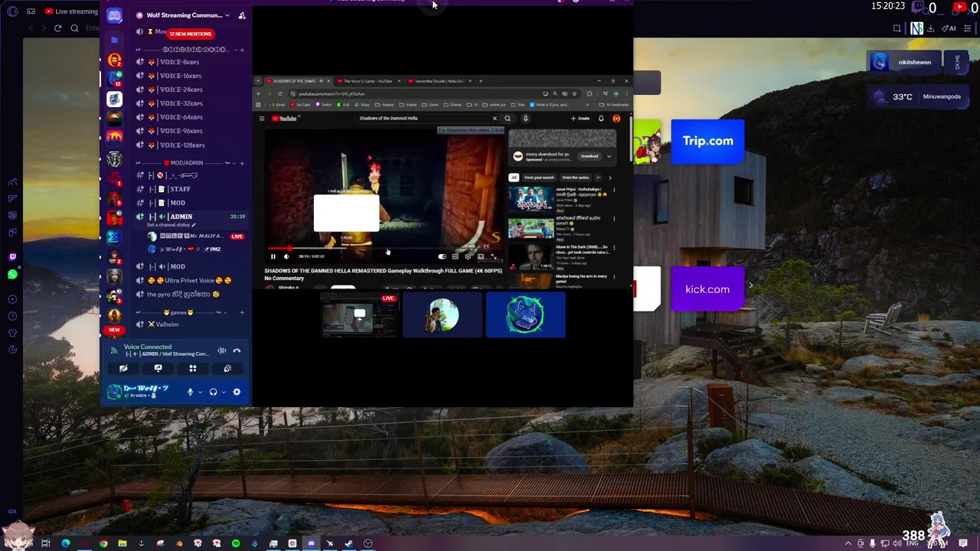Open YouTube notifications bell
The image size is (980, 551).
[x=601, y=119]
